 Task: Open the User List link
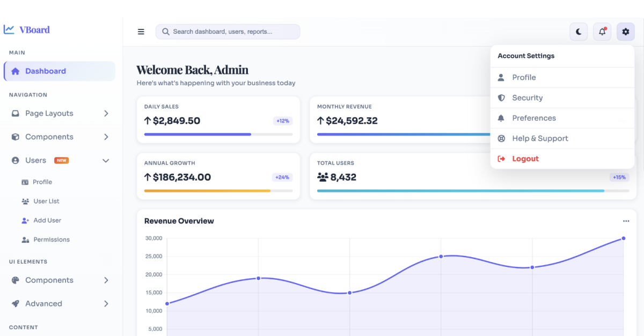point(46,201)
